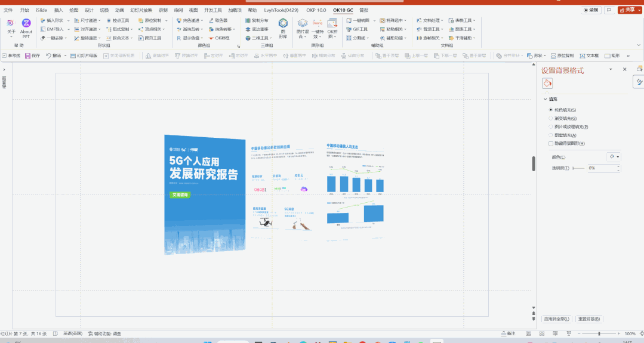
Task: Switch to the OKP 10.0 tab
Action: pyautogui.click(x=316, y=10)
